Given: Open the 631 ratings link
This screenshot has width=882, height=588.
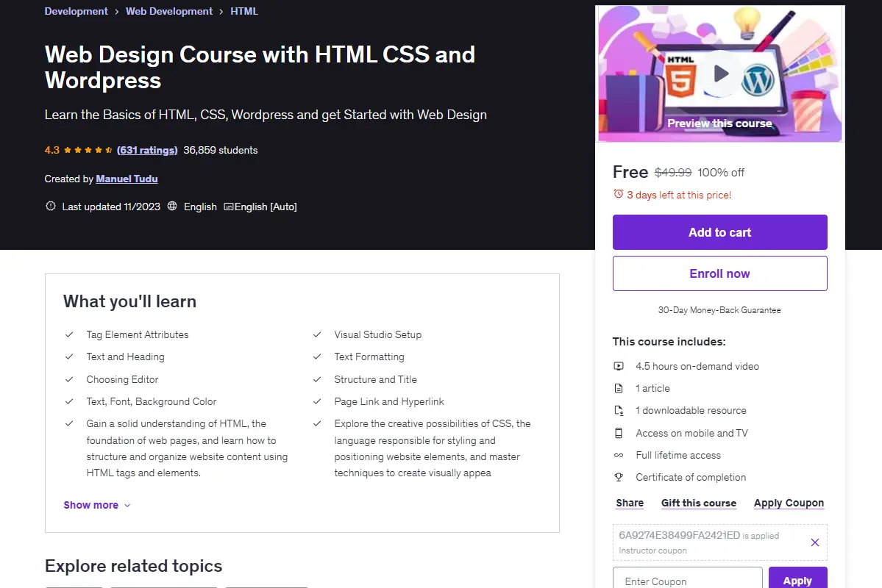Looking at the screenshot, I should point(147,150).
